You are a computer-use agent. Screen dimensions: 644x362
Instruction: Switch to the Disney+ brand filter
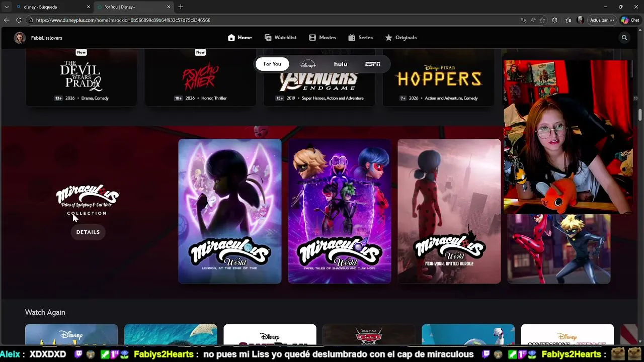tap(307, 64)
